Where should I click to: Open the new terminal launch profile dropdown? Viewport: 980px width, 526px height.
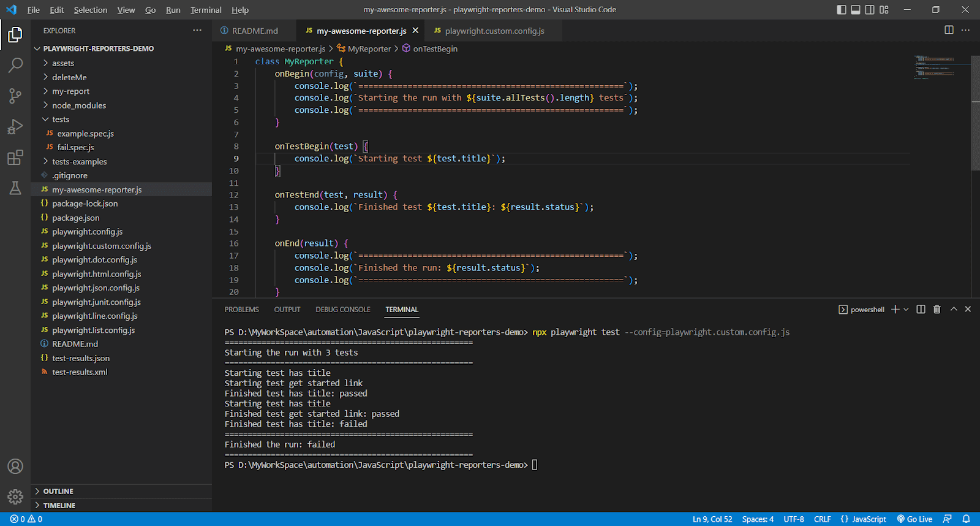click(x=906, y=310)
